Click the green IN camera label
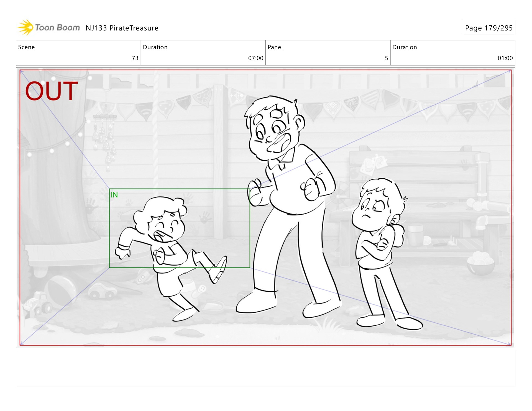 click(114, 195)
